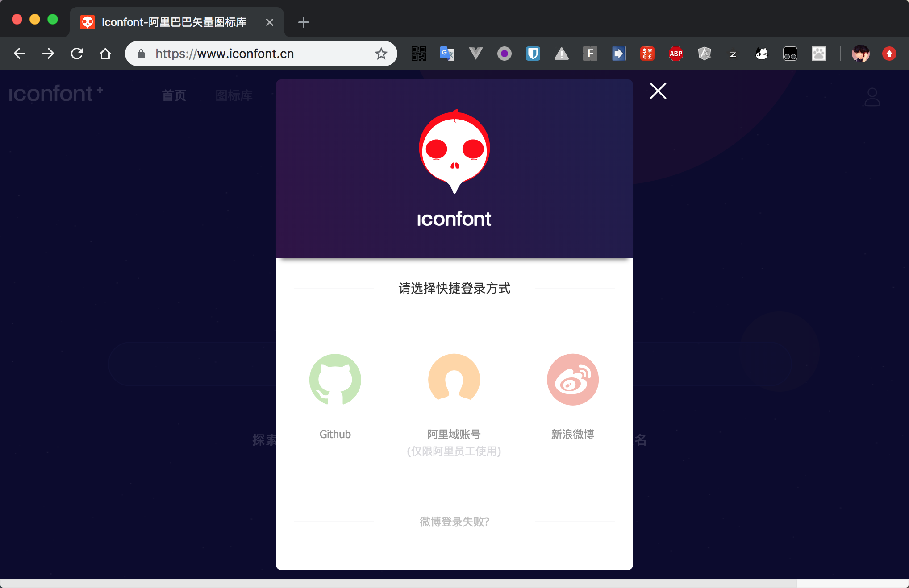
Task: Open the Bitwarden password manager extension
Action: tap(533, 54)
